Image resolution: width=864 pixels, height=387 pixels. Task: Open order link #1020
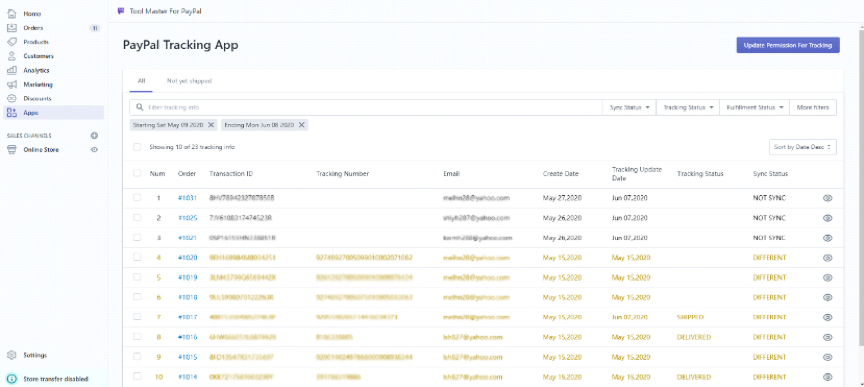[x=187, y=257]
